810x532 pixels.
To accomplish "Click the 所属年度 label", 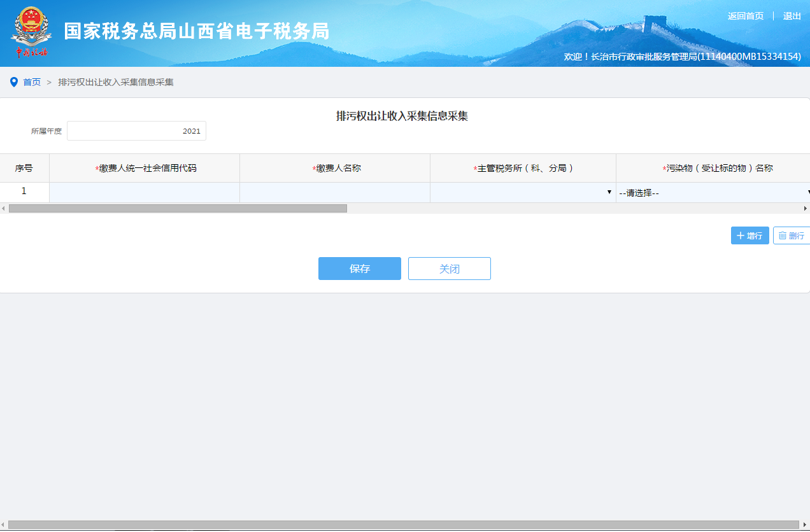I will (46, 131).
